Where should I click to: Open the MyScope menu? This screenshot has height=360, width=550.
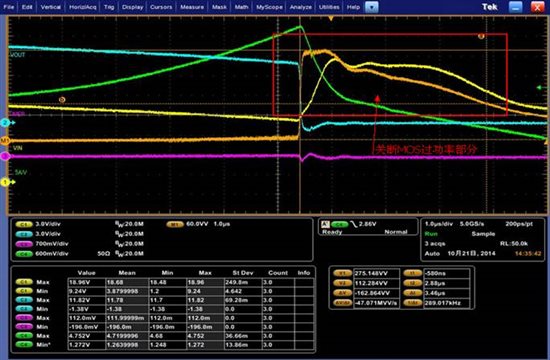pyautogui.click(x=269, y=7)
